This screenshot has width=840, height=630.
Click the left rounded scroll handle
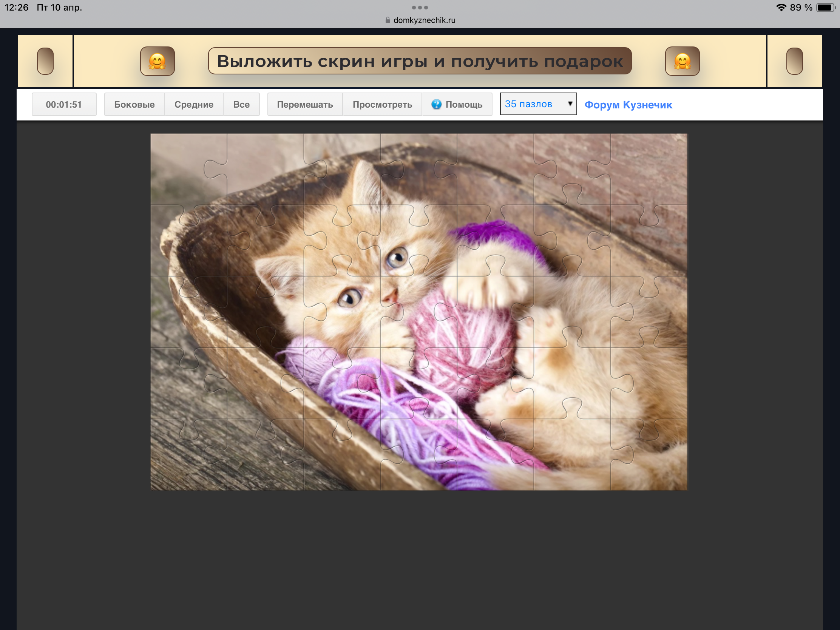coord(45,61)
